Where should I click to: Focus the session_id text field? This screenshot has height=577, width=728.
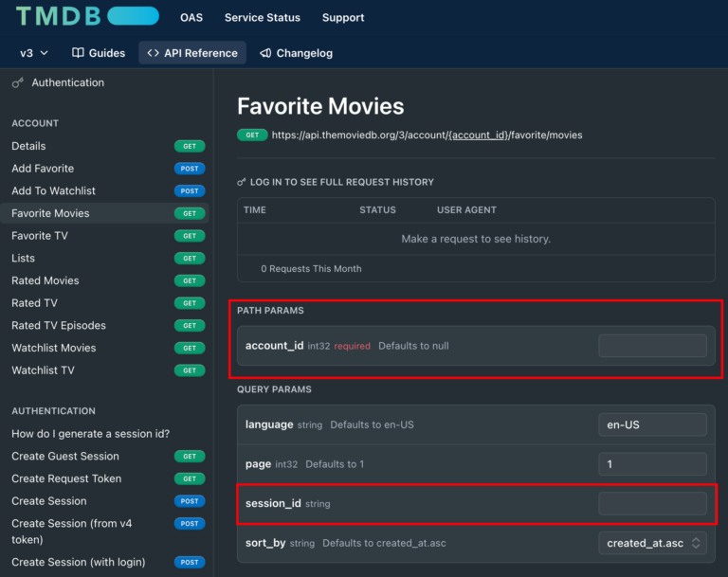pos(652,503)
